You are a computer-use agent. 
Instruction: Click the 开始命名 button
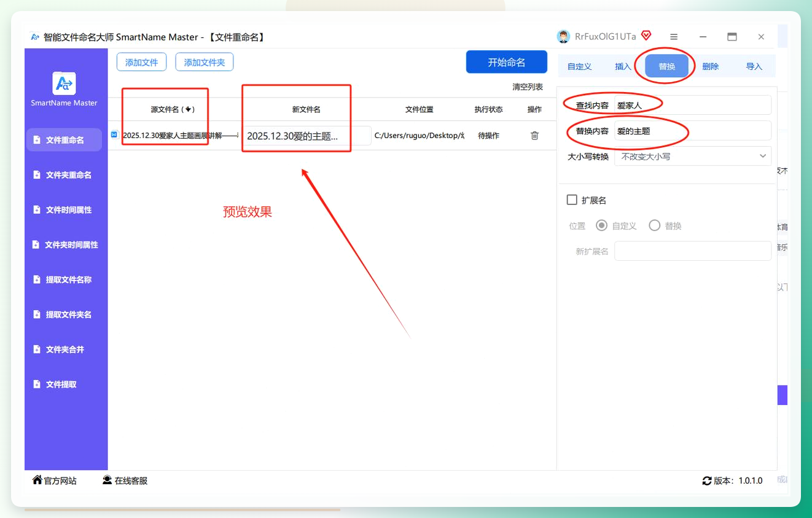[x=507, y=62]
